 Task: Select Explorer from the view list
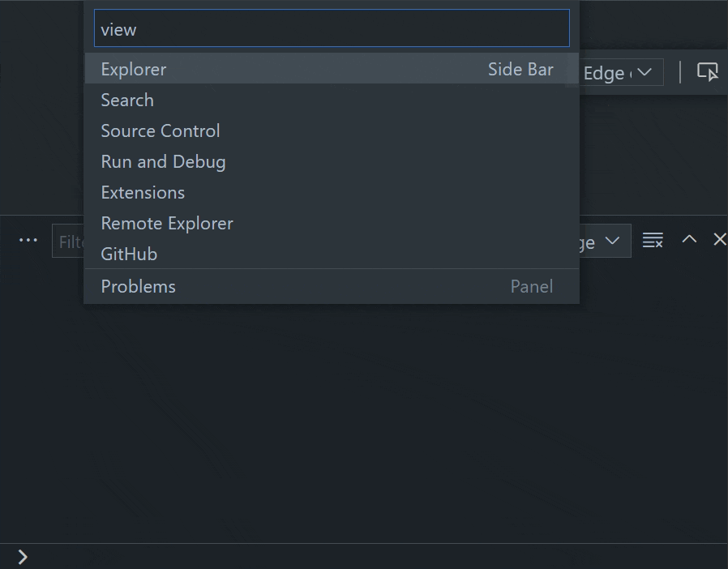point(332,69)
